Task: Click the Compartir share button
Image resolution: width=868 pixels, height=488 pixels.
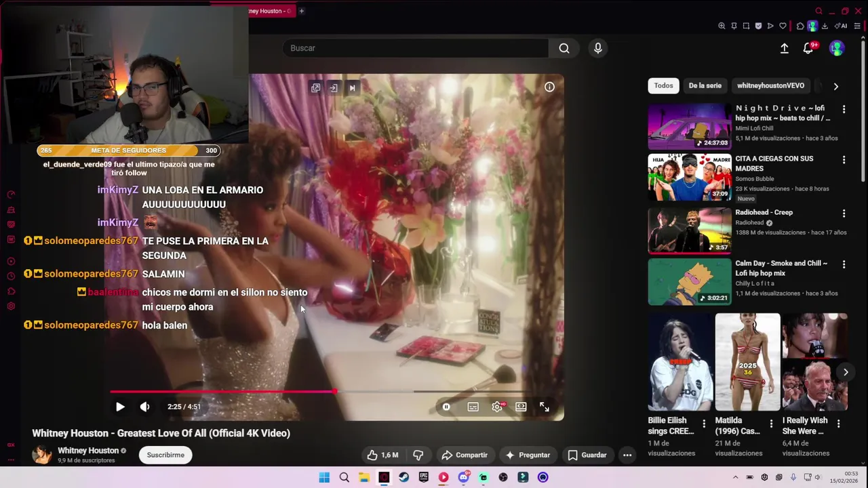Action: (x=465, y=455)
